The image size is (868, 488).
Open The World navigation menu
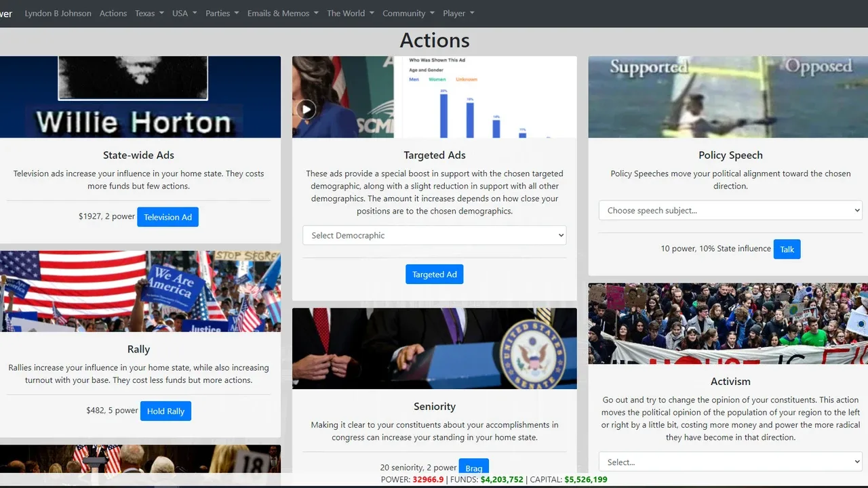pos(351,13)
